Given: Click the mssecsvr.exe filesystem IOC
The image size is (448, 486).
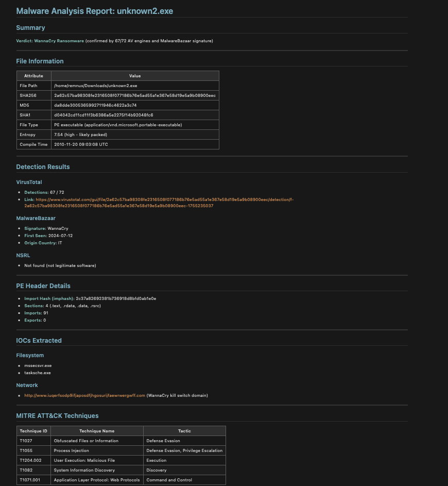Looking at the screenshot, I should (x=38, y=365).
